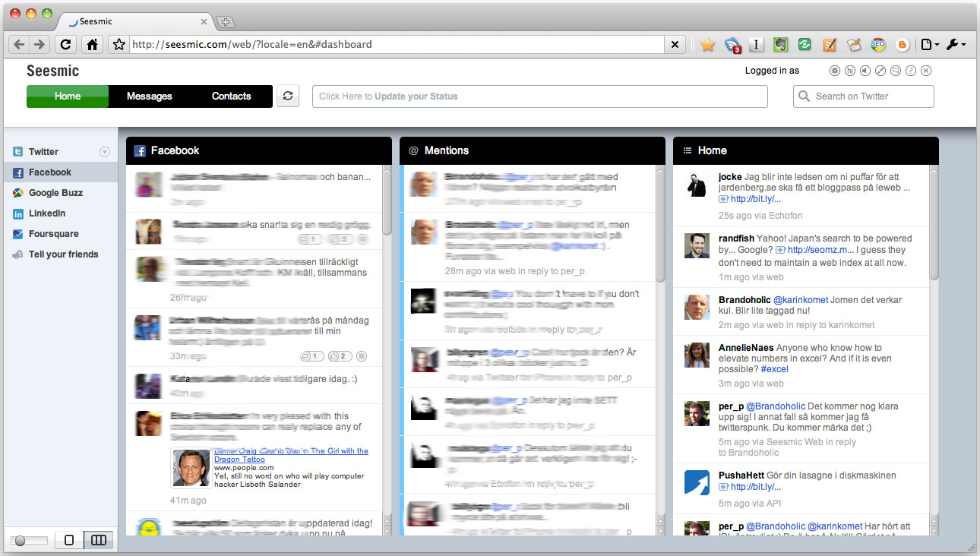Switch to the Home tab

pyautogui.click(x=68, y=96)
